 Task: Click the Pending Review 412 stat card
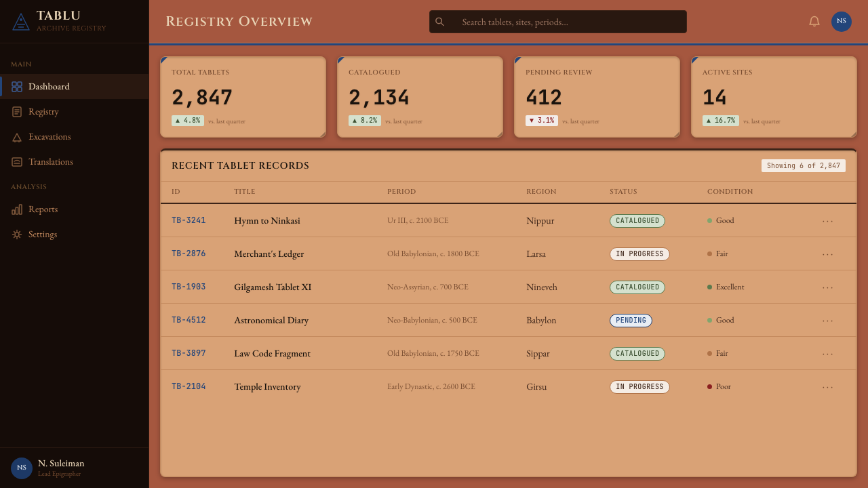(597, 97)
